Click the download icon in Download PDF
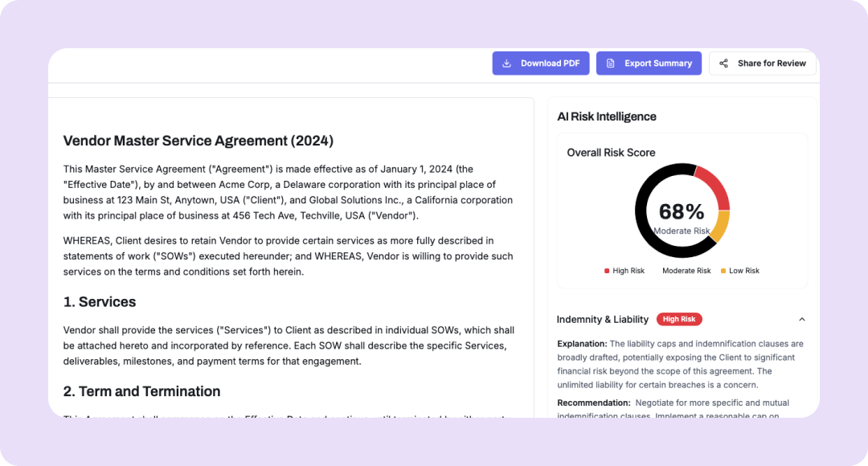The width and height of the screenshot is (868, 466). click(506, 63)
